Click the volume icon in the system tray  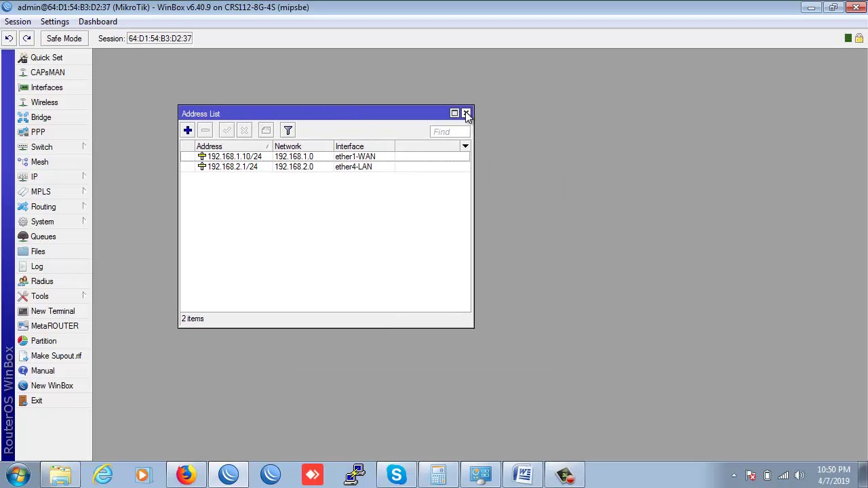(800, 475)
